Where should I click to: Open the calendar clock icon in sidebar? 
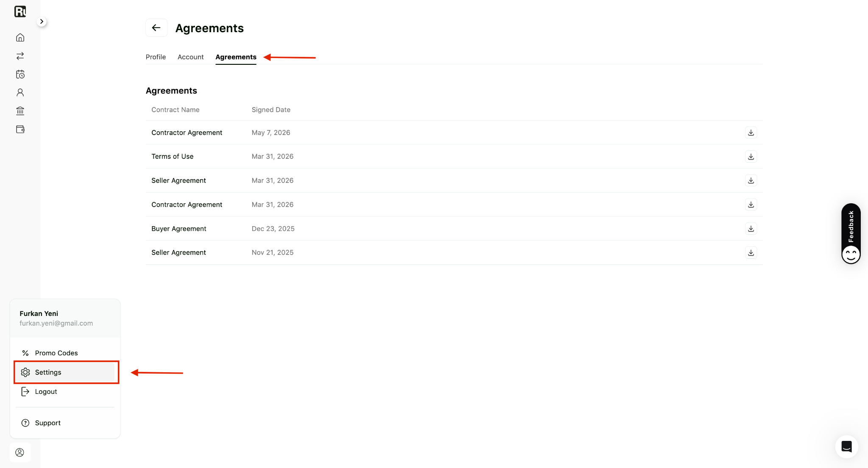point(20,75)
